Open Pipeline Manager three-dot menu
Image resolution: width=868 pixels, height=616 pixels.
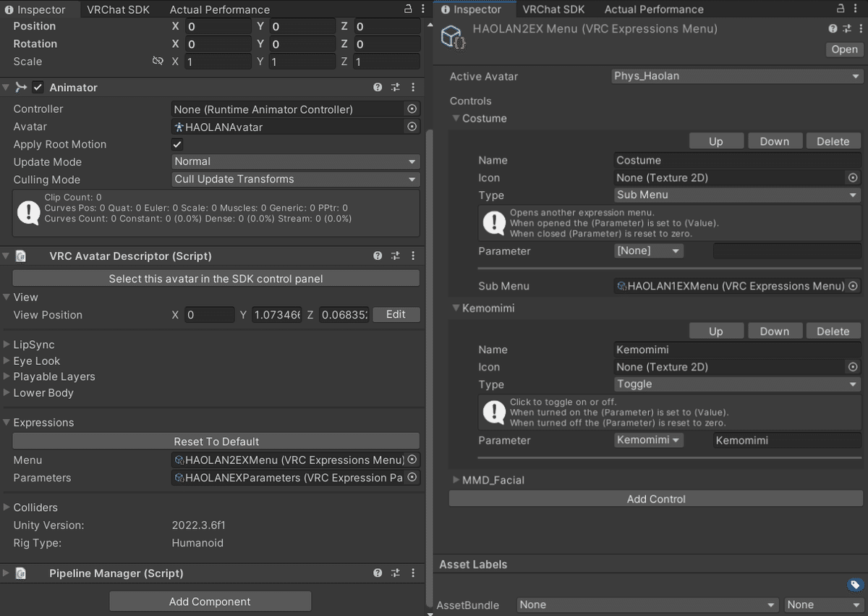413,573
